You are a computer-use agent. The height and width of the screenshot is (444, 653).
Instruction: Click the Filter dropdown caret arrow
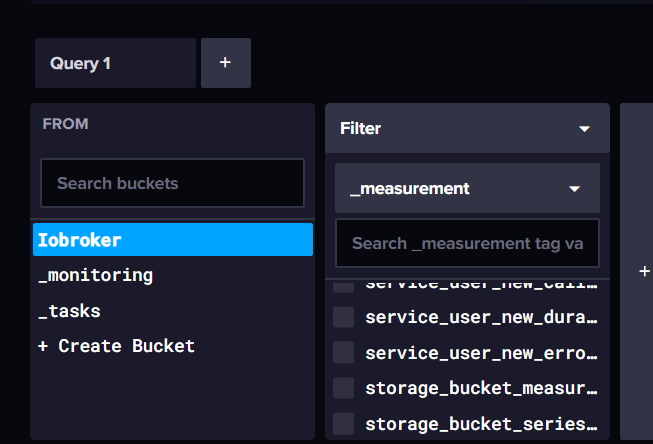click(584, 129)
